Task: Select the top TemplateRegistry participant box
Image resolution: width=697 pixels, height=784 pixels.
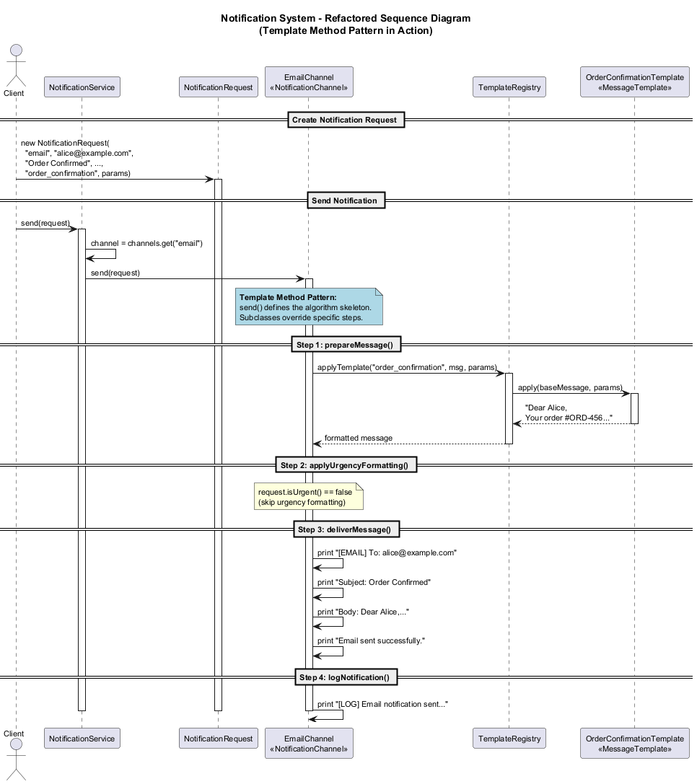Action: 509,88
